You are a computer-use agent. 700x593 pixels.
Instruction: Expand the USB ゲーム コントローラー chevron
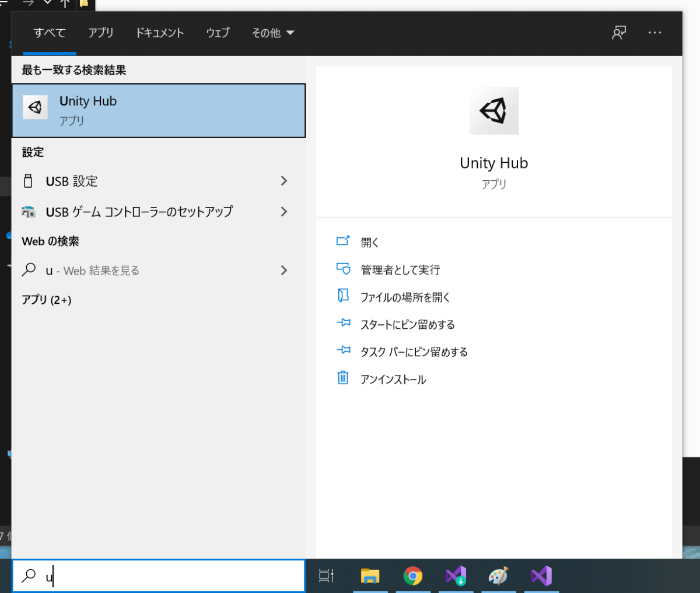click(x=284, y=211)
